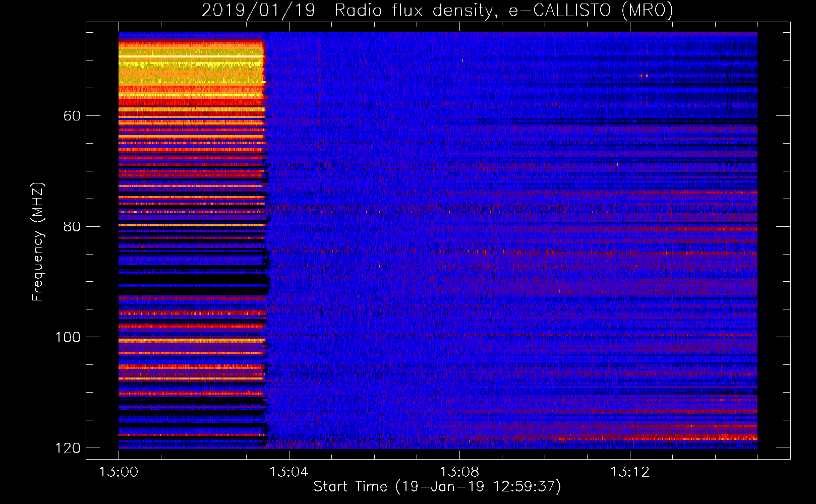Click the 13:12 time tick label
816x504 pixels.
coord(630,472)
